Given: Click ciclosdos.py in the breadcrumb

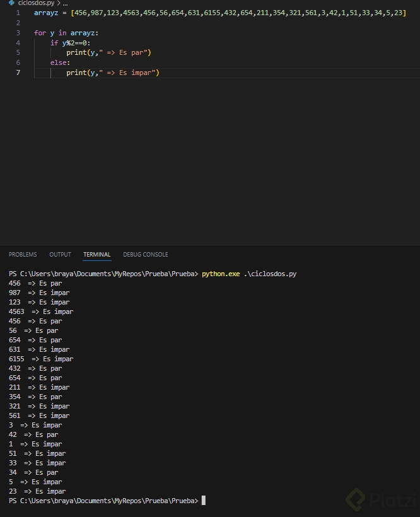Looking at the screenshot, I should (x=36, y=3).
